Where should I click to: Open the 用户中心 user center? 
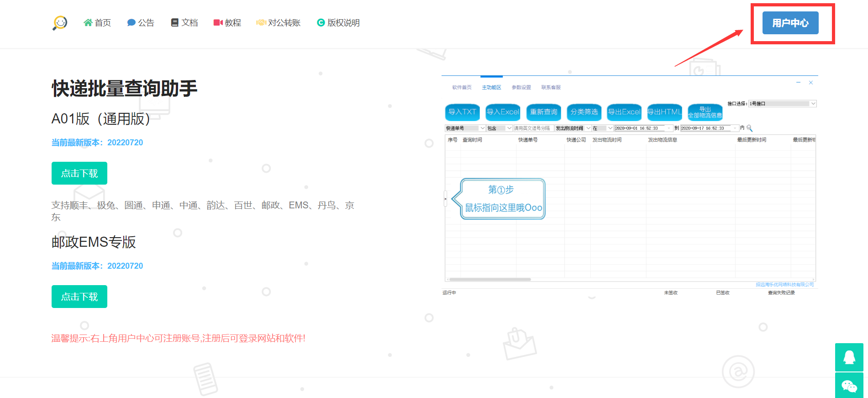click(790, 23)
